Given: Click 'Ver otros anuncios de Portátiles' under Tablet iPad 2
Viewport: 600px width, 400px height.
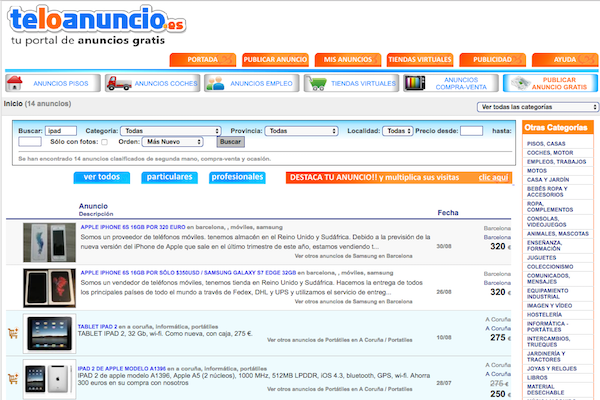Looking at the screenshot, I should (340, 340).
